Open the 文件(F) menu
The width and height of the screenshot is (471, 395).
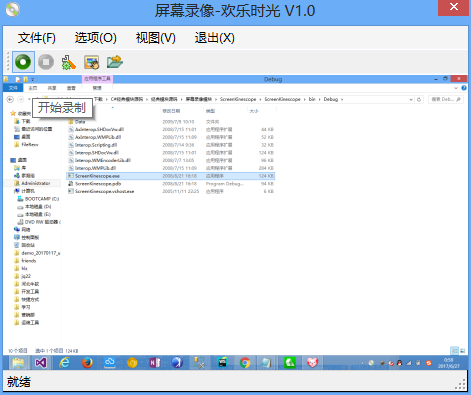pos(37,38)
